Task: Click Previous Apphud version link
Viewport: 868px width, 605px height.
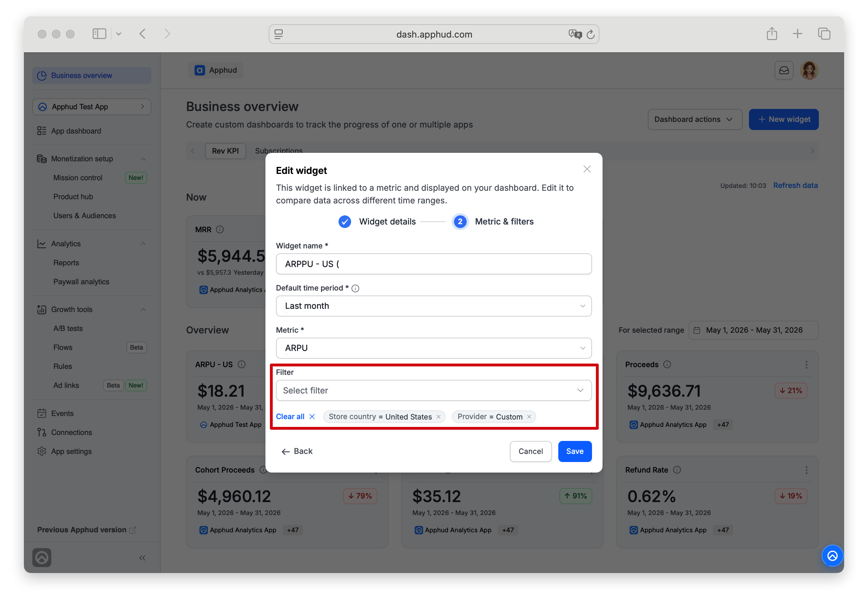Action: [x=87, y=530]
